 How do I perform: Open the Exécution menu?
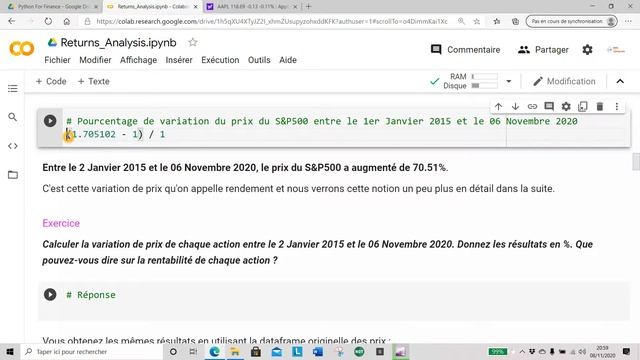(x=220, y=60)
